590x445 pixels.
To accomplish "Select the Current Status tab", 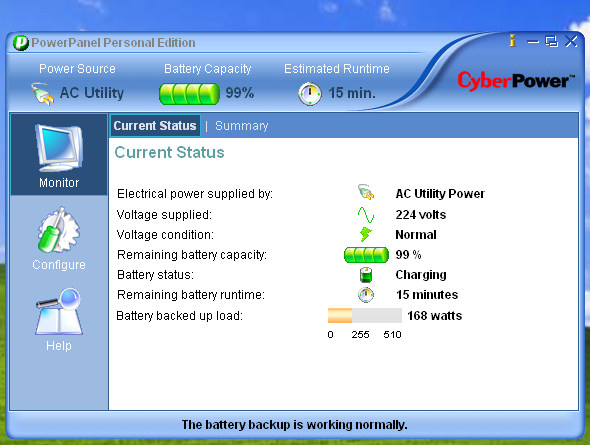I will coord(155,126).
